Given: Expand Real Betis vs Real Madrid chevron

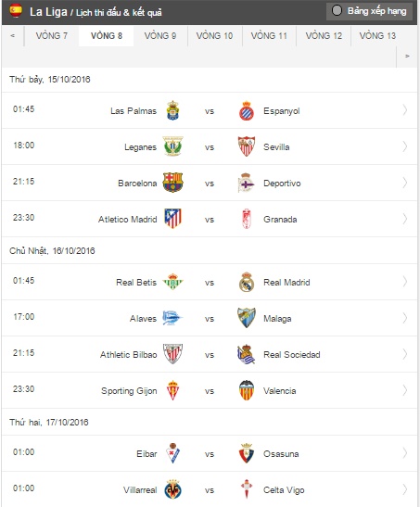Looking at the screenshot, I should (x=405, y=282).
